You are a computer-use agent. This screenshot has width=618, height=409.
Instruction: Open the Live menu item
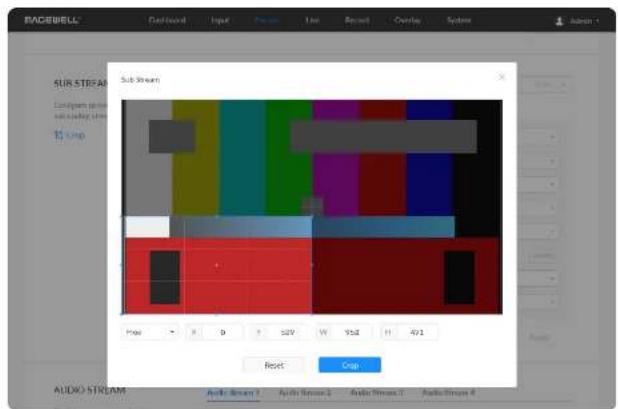coord(312,20)
